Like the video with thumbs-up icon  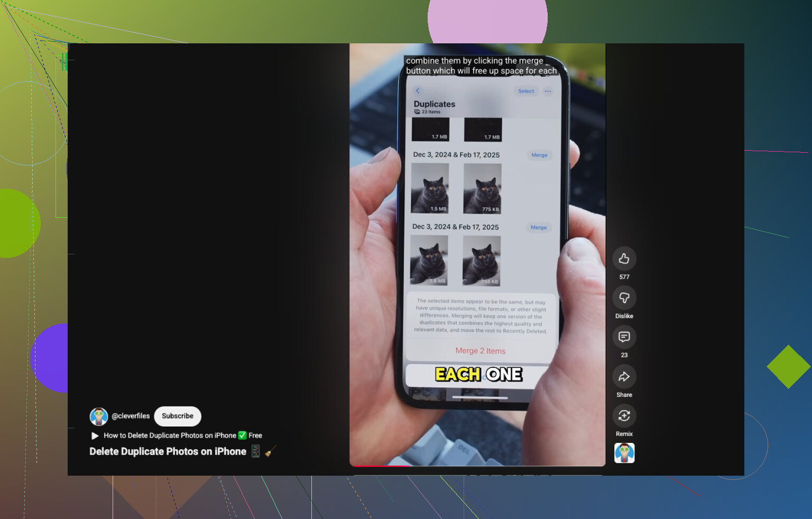pos(624,258)
